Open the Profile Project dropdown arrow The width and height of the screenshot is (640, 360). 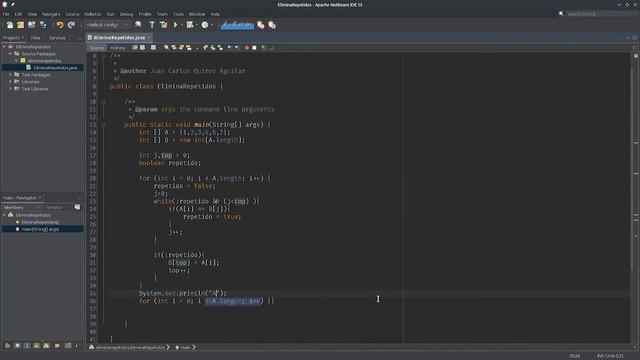pyautogui.click(x=211, y=25)
